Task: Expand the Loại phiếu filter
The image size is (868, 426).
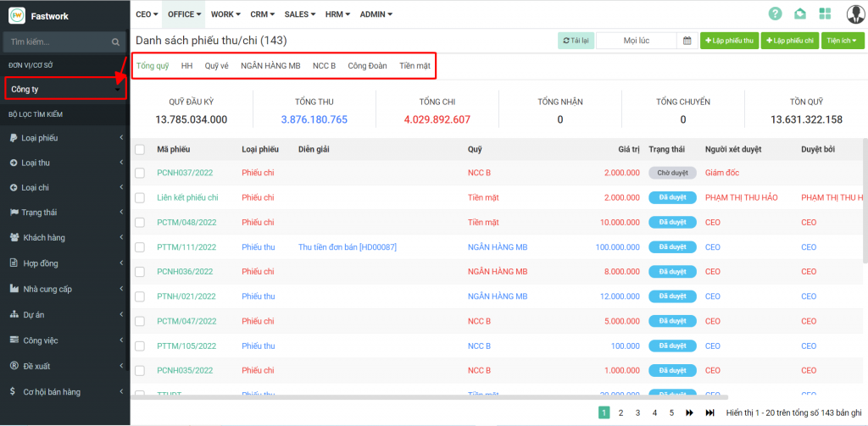Action: (x=64, y=138)
